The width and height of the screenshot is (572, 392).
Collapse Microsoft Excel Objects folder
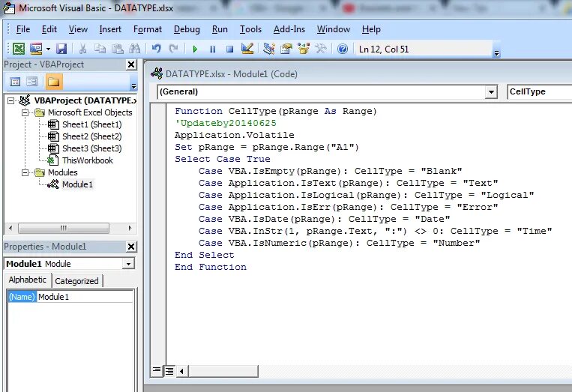25,112
